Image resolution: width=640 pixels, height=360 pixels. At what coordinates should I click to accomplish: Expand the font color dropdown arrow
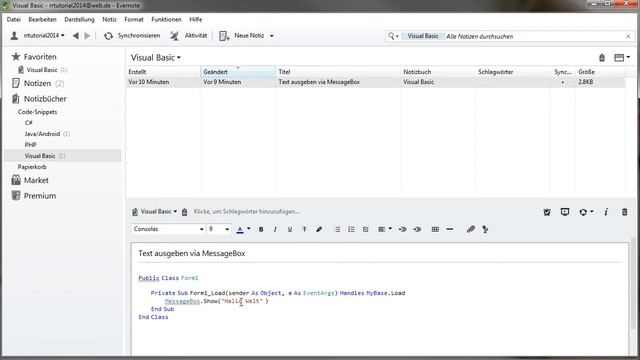(249, 229)
